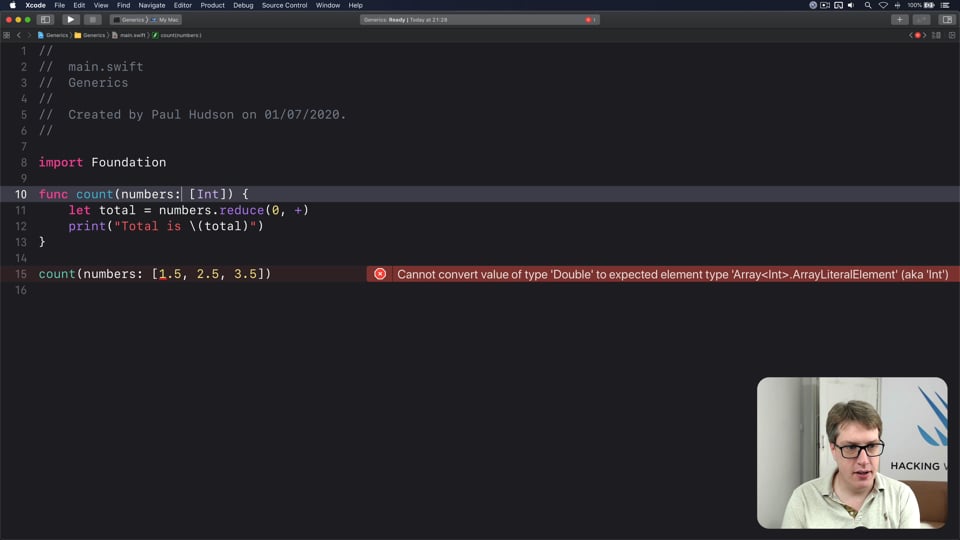
Task: Open the Help menu
Action: 356,5
